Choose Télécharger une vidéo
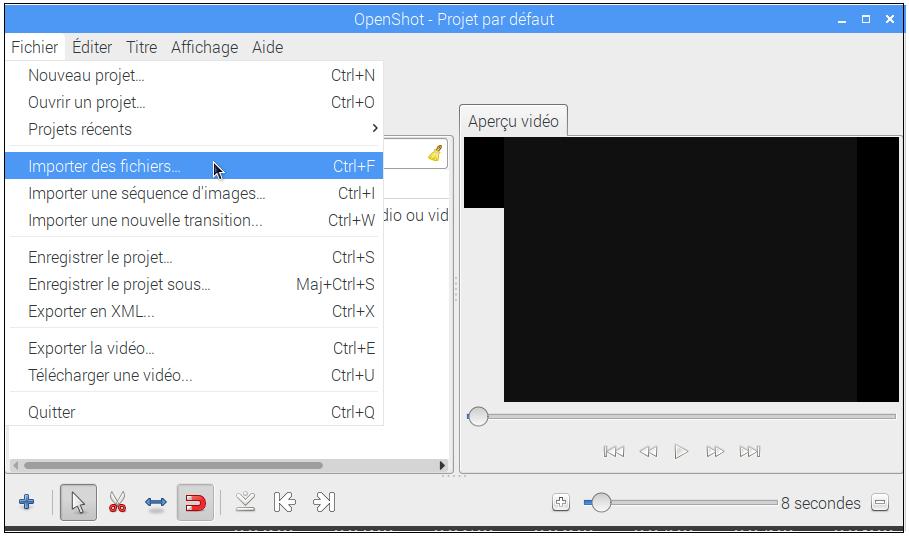 [194, 375]
